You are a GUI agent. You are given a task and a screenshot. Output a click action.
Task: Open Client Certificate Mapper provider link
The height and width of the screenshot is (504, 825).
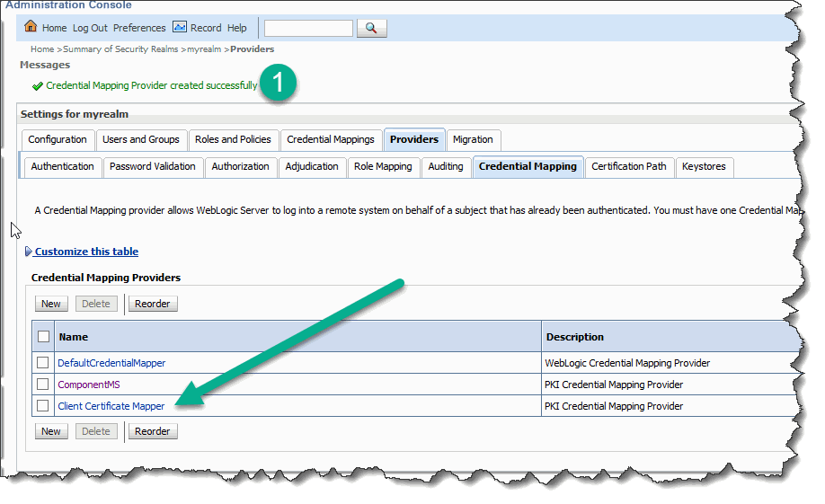[x=111, y=406]
